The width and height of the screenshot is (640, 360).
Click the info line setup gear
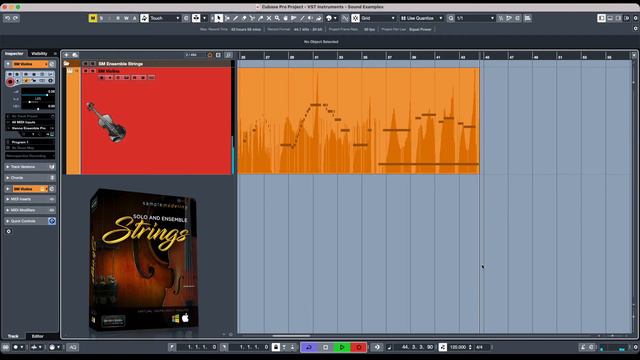[x=635, y=29]
